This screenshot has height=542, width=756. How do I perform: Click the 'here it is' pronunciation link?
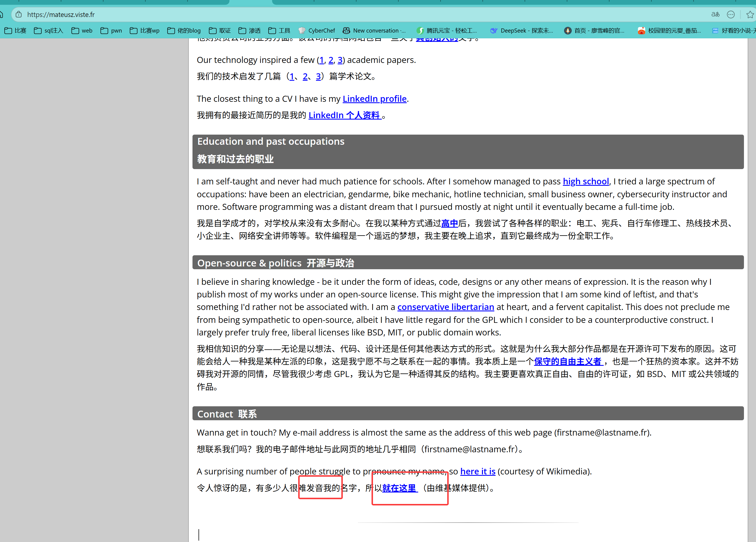click(x=478, y=471)
